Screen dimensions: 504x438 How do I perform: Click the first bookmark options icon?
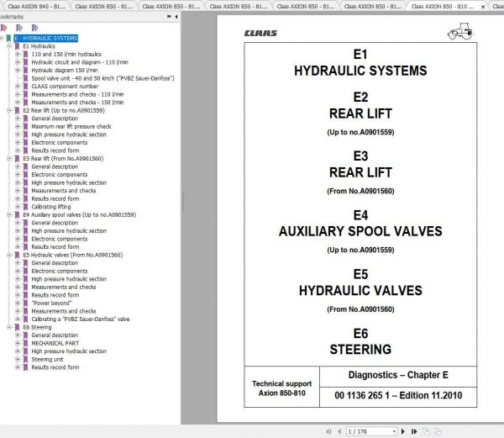pos(4,29)
